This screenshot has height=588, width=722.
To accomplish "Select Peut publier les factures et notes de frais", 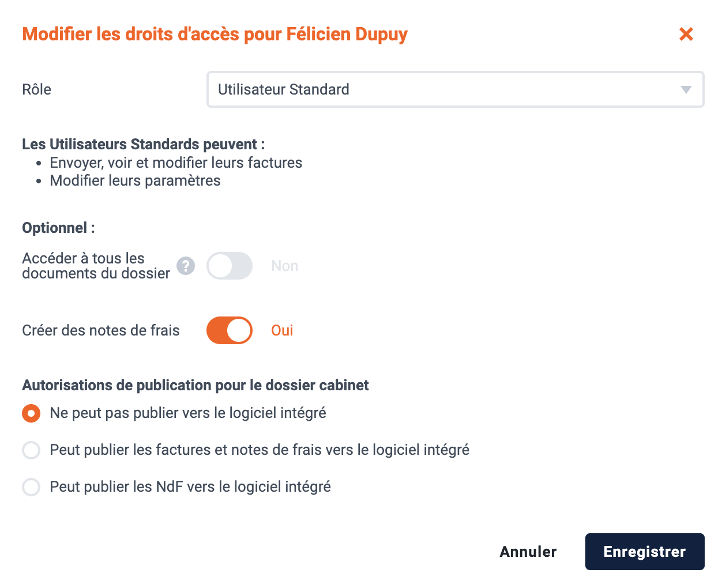I will coord(31,450).
